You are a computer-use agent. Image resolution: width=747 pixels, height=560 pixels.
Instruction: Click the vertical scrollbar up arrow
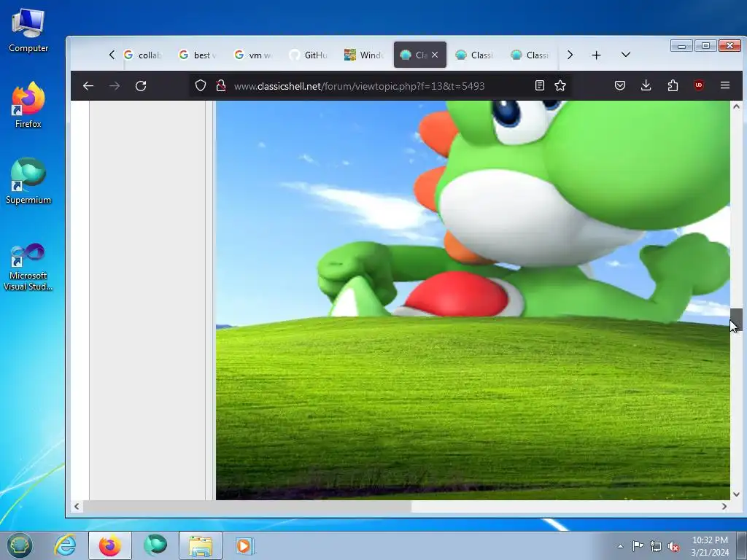click(736, 106)
